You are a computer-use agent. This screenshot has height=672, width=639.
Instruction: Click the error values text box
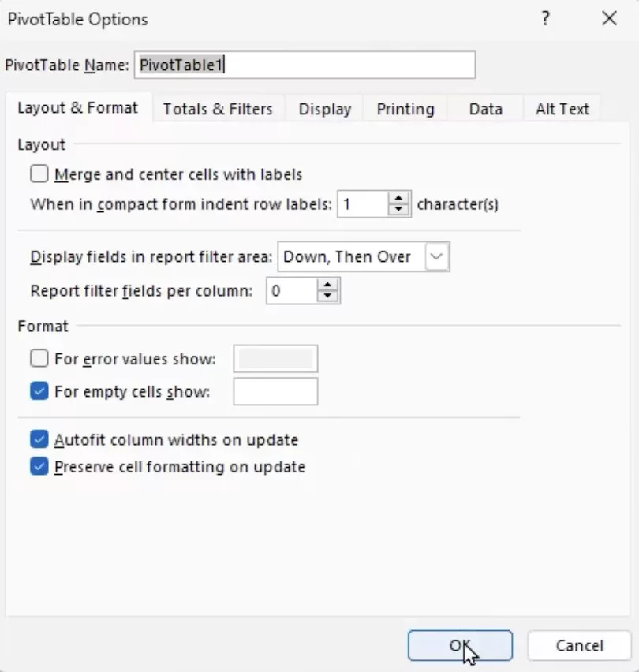(275, 359)
